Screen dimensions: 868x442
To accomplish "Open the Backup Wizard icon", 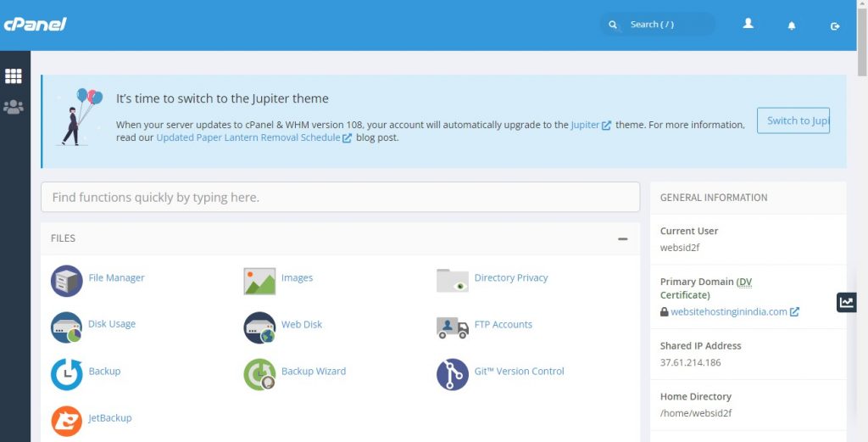I will pos(259,373).
